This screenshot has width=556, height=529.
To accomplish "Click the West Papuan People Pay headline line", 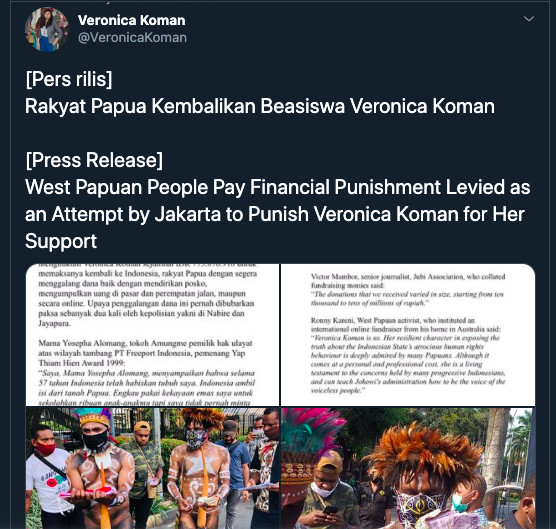I will 278,187.
